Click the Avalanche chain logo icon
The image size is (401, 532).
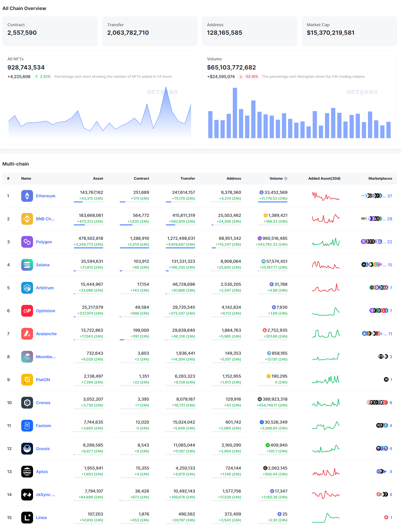[x=27, y=334]
